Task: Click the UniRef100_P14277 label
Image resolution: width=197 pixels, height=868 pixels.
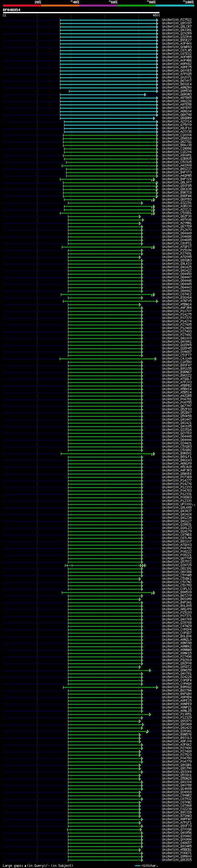Action: tap(176, 481)
